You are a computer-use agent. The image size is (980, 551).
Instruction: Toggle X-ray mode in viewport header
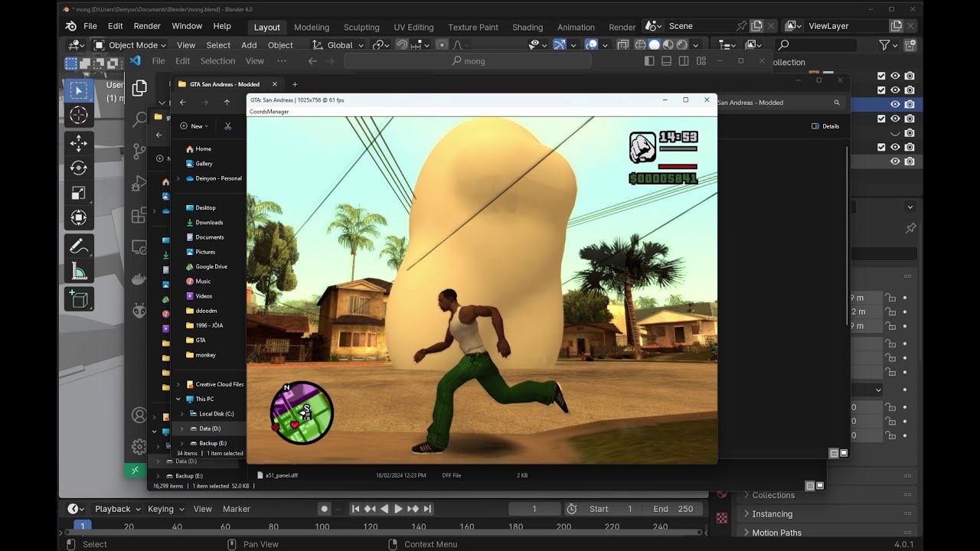[x=622, y=45]
